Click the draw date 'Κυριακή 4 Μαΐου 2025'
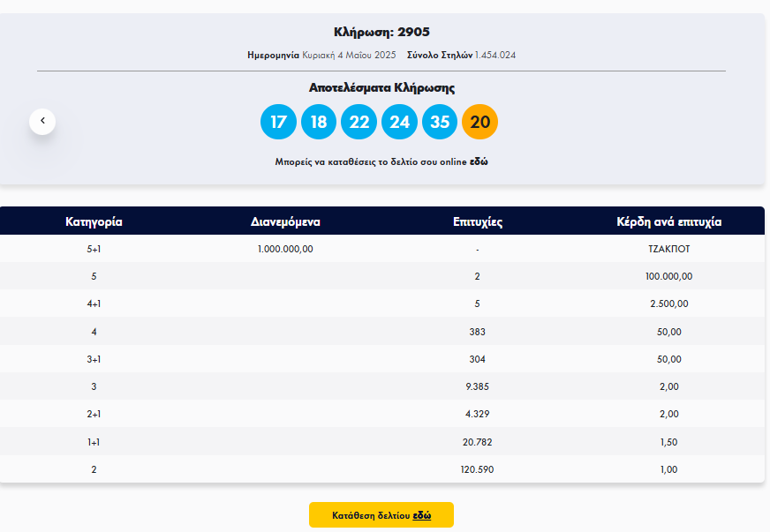The width and height of the screenshot is (770, 532). pyautogui.click(x=349, y=55)
